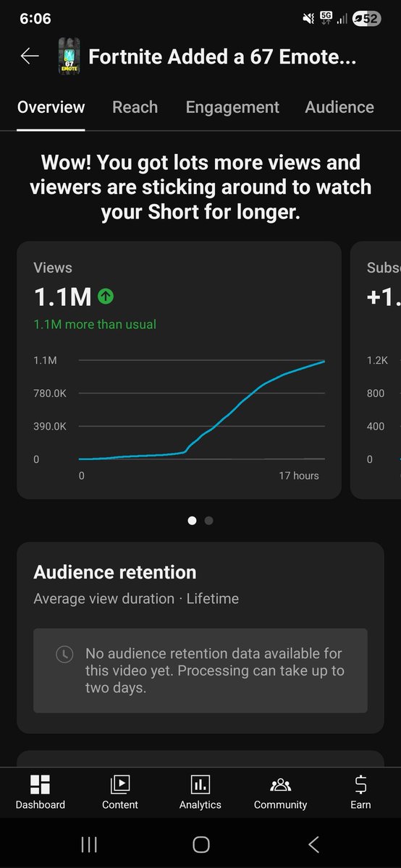The height and width of the screenshot is (868, 401).
Task: Open the Audience tab
Action: pyautogui.click(x=339, y=107)
